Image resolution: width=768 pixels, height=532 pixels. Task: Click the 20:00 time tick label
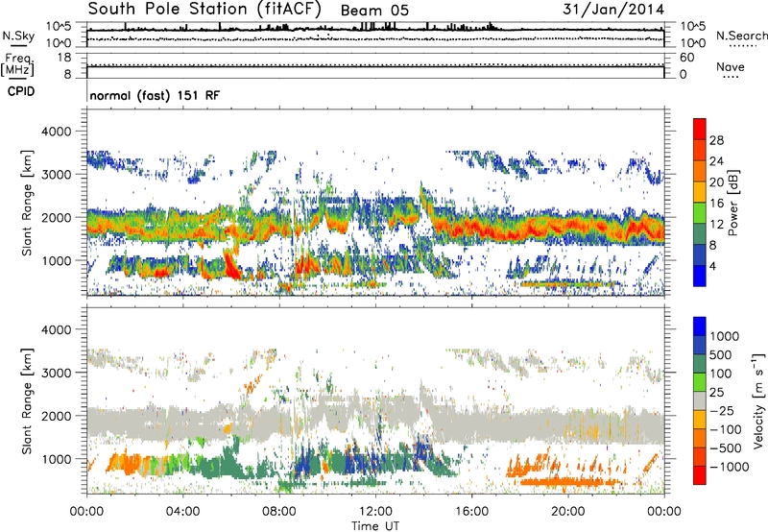(567, 512)
